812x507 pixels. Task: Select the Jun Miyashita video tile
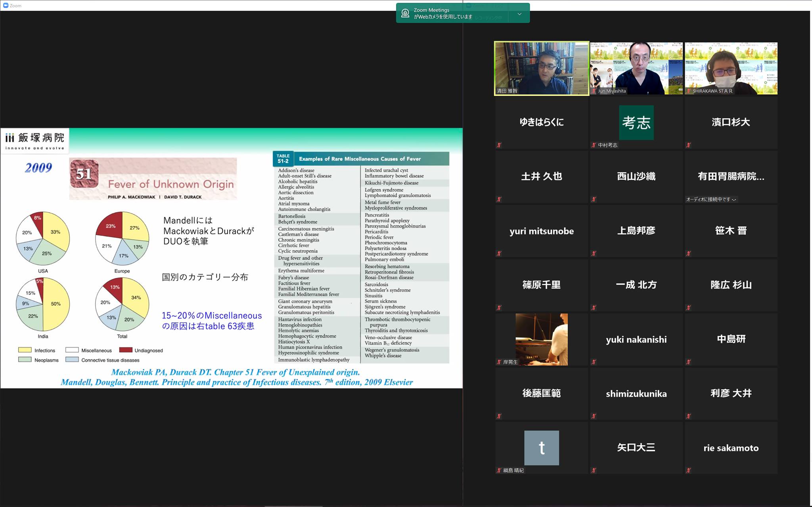(x=636, y=68)
